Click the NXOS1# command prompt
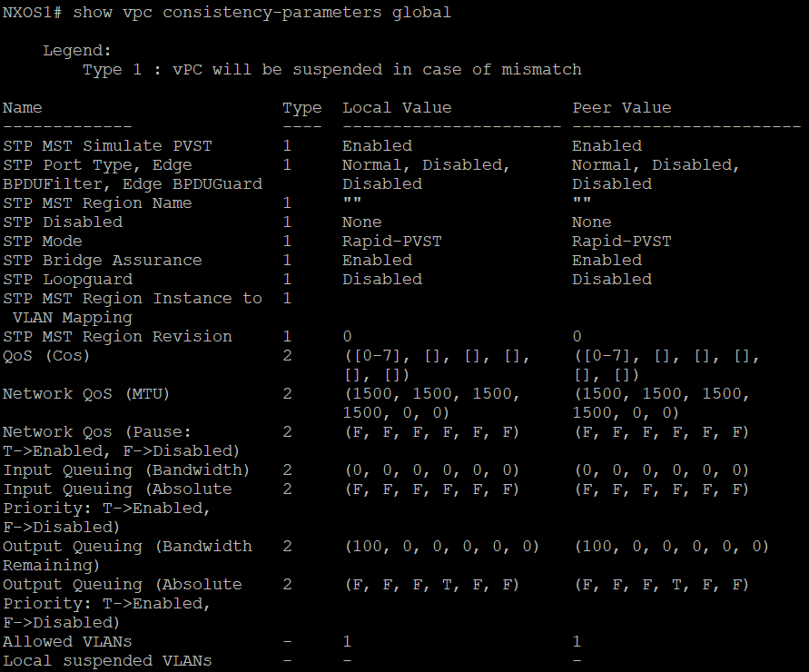Screen dimensions: 809x672 [33, 13]
